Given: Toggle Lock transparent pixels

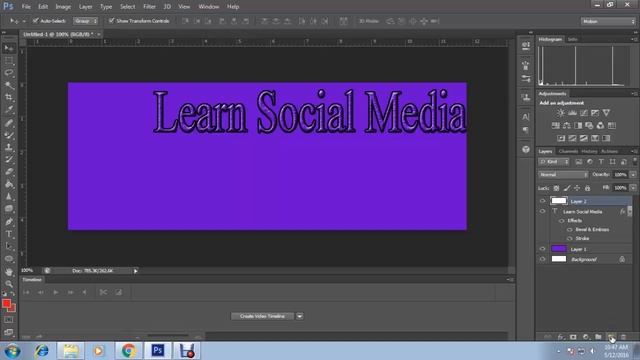Looking at the screenshot, I should pos(556,188).
